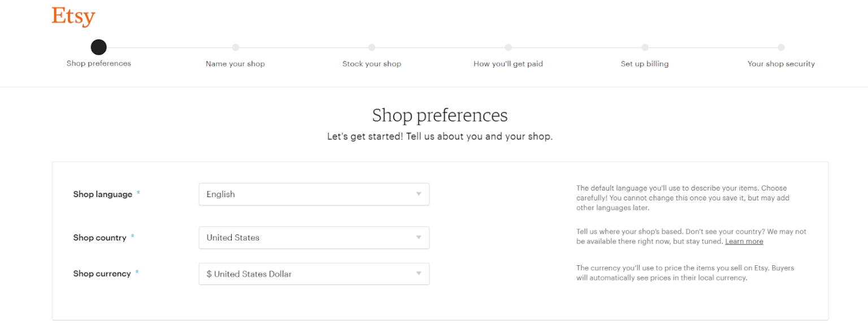Select the Set up billing step label

(645, 63)
